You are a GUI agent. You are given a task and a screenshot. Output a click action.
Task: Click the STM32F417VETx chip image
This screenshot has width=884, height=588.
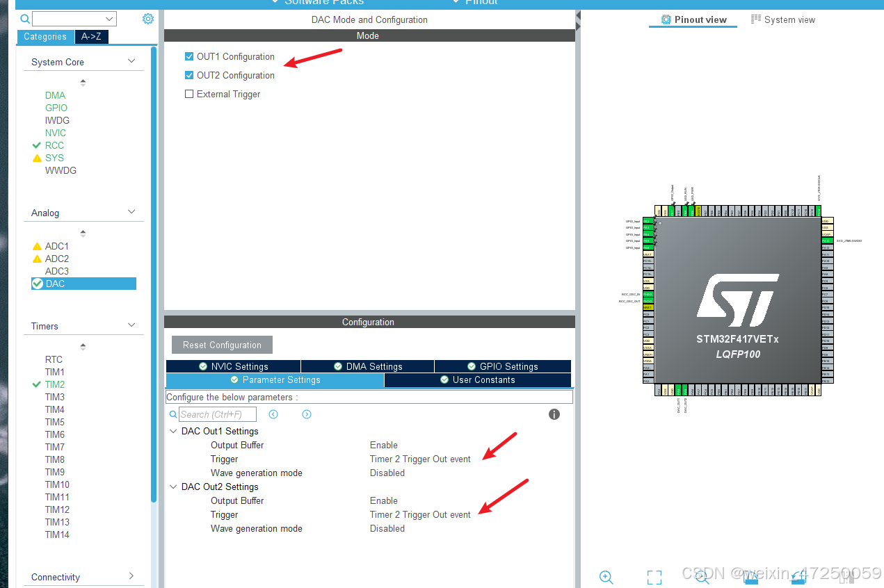(x=737, y=300)
